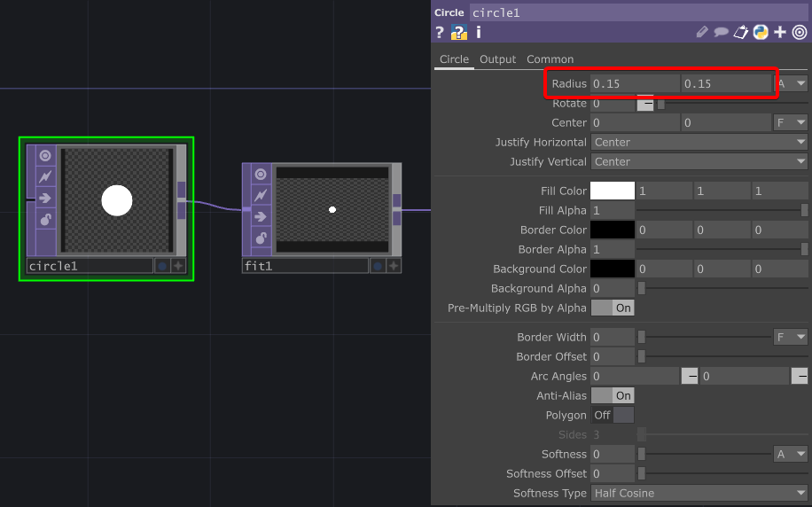The height and width of the screenshot is (507, 812).
Task: Click minus button after first Arc Angles field
Action: [x=690, y=377]
